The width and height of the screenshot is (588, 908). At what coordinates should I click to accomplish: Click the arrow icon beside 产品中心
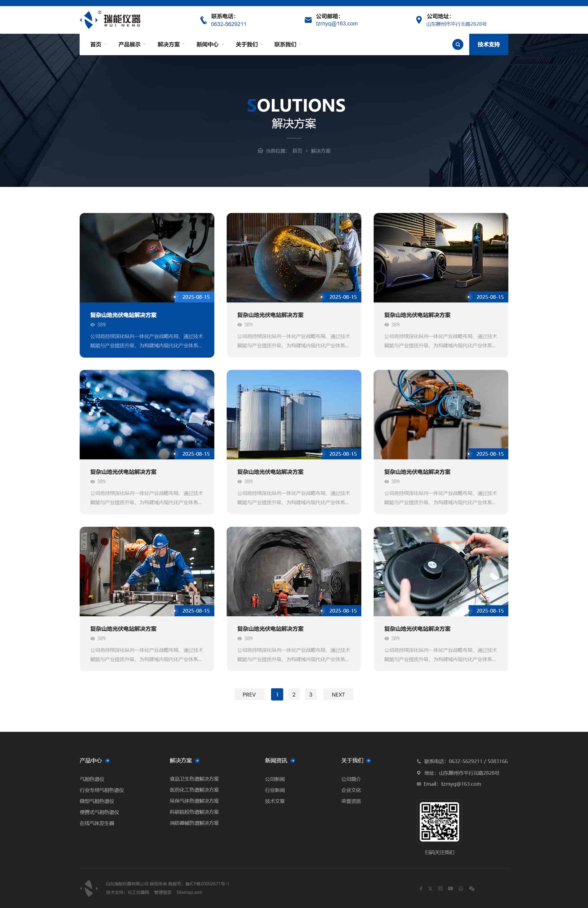(x=107, y=760)
